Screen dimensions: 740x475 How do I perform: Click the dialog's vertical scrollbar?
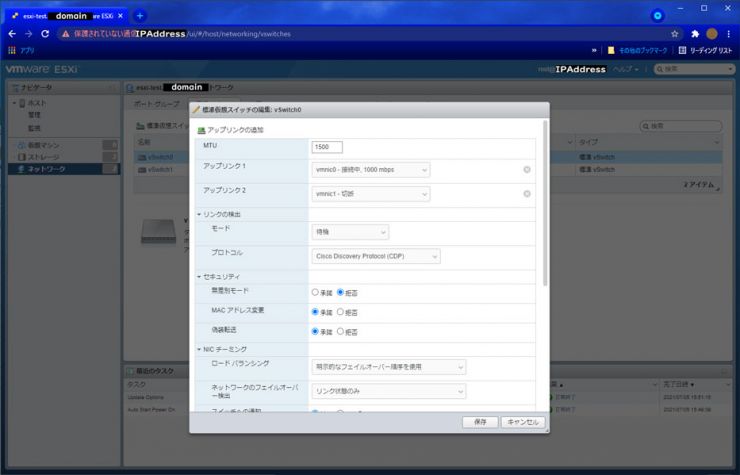click(545, 203)
